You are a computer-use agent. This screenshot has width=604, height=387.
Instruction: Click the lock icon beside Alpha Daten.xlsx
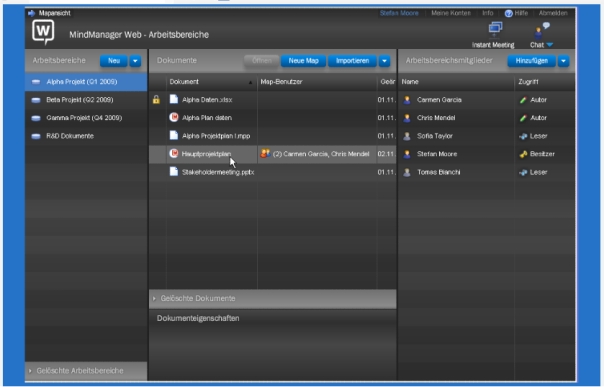(x=156, y=100)
